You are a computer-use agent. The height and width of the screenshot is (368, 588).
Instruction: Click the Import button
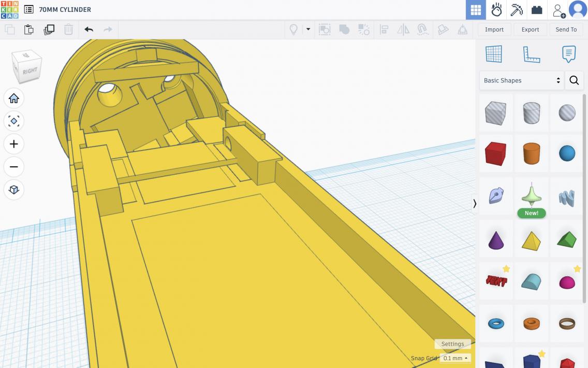[x=494, y=30]
